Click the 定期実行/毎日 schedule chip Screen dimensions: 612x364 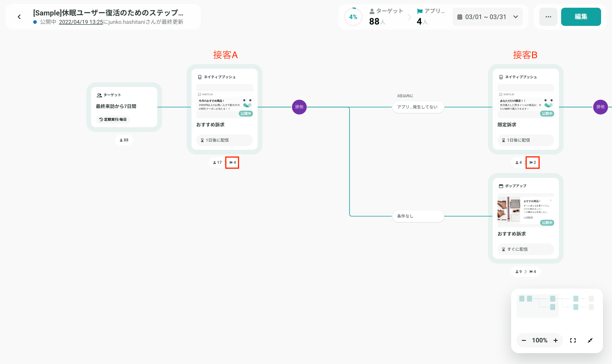[x=113, y=119]
